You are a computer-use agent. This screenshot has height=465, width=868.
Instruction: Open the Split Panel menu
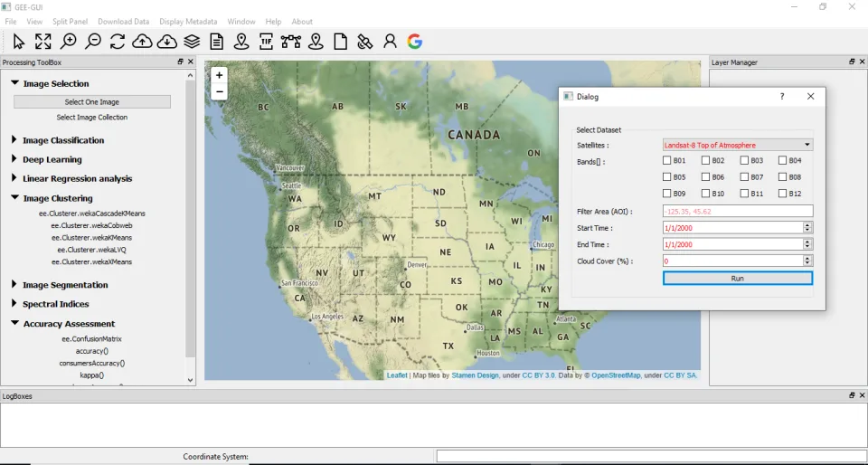click(x=71, y=22)
